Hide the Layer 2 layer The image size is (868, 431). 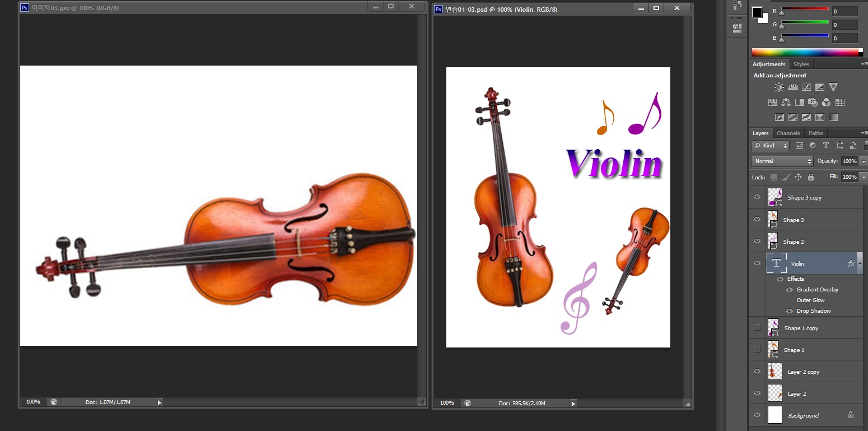[757, 393]
